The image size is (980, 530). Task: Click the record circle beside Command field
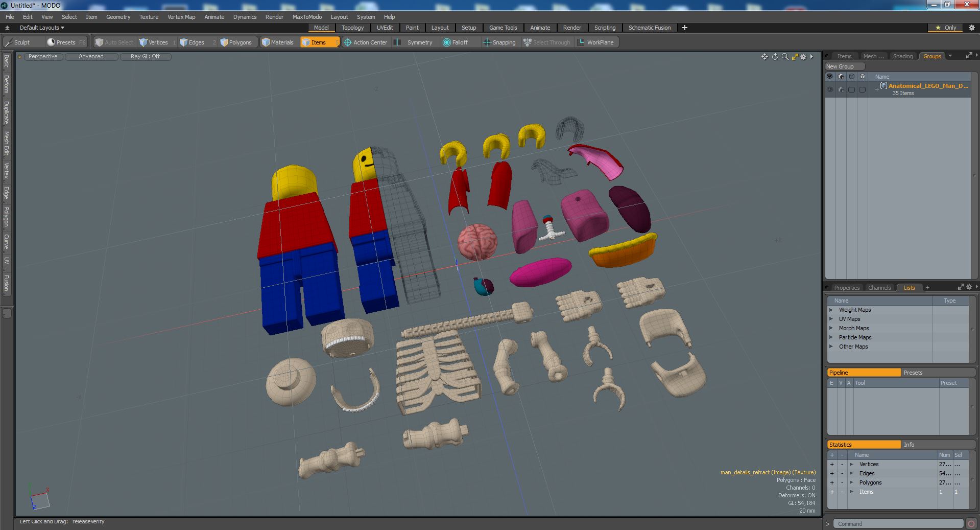click(x=971, y=524)
